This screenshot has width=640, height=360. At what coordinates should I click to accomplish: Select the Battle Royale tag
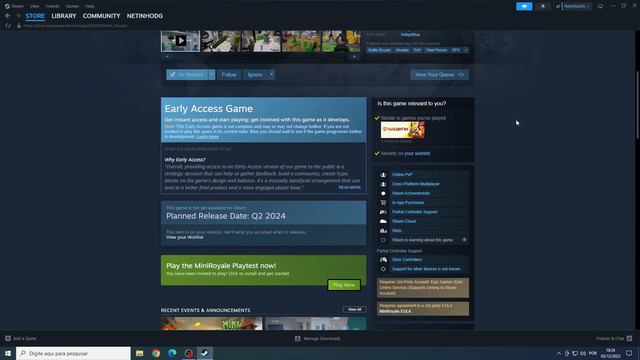pyautogui.click(x=379, y=50)
